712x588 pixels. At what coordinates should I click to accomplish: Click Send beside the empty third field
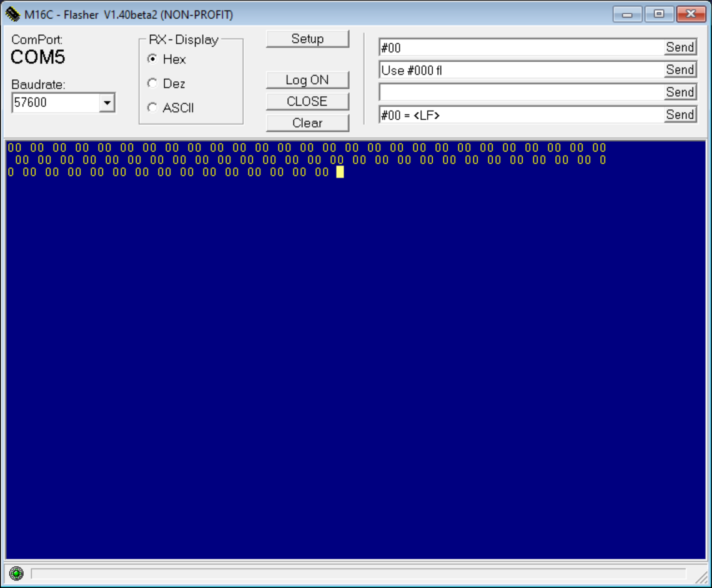tap(680, 92)
